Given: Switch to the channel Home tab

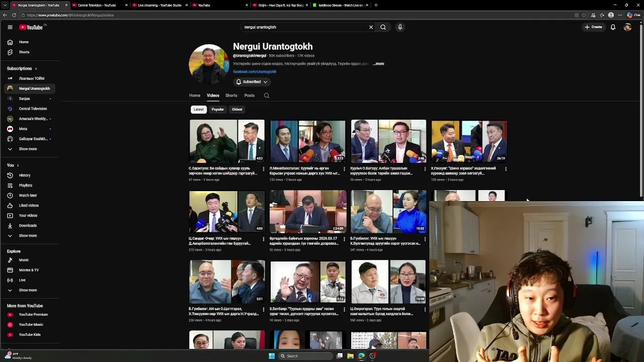Looking at the screenshot, I should [195, 96].
